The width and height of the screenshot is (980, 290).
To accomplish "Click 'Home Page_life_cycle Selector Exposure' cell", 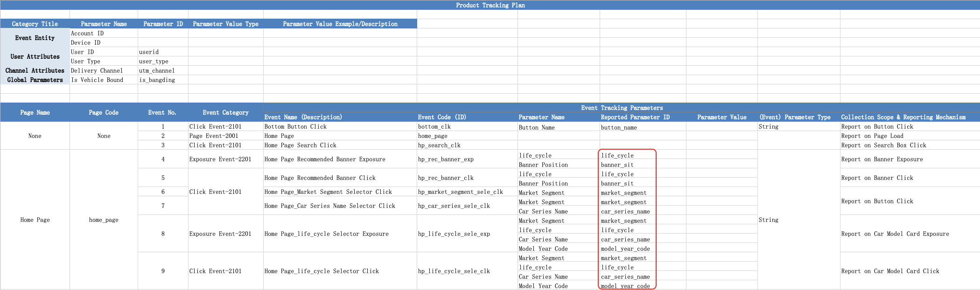I will pos(340,234).
